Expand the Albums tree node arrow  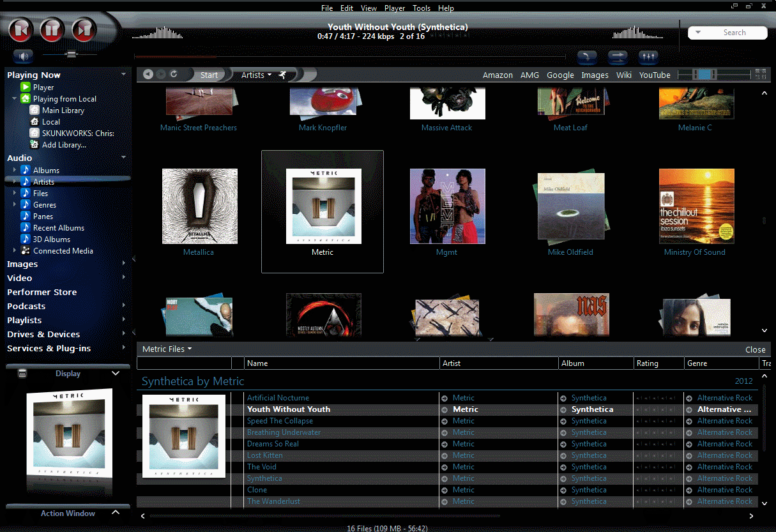tap(14, 171)
